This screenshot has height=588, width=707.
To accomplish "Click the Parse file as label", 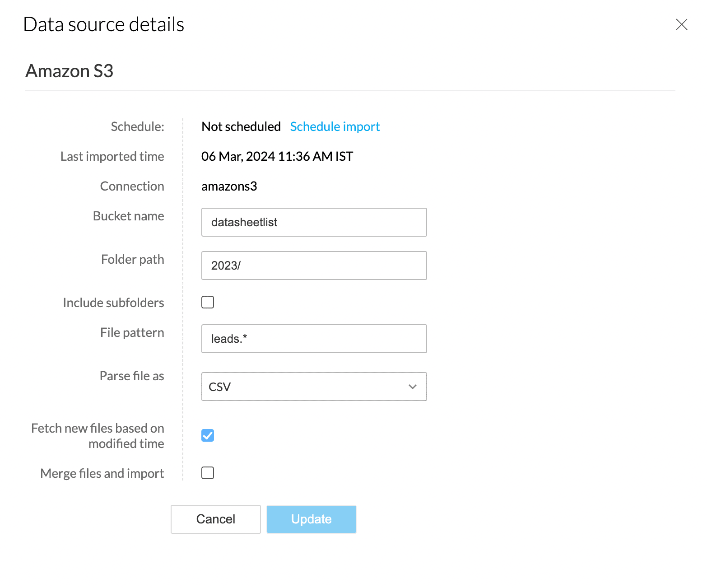I will pos(132,376).
